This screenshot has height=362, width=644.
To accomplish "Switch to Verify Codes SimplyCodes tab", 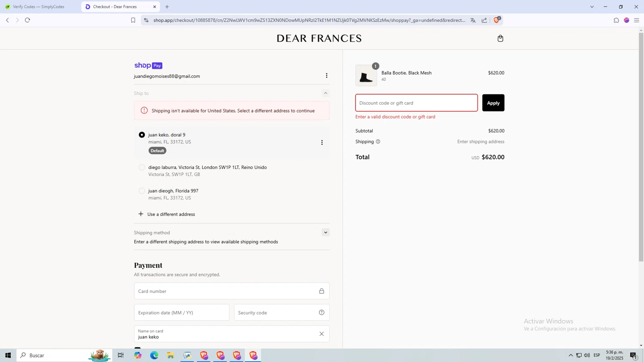I will [39, 7].
